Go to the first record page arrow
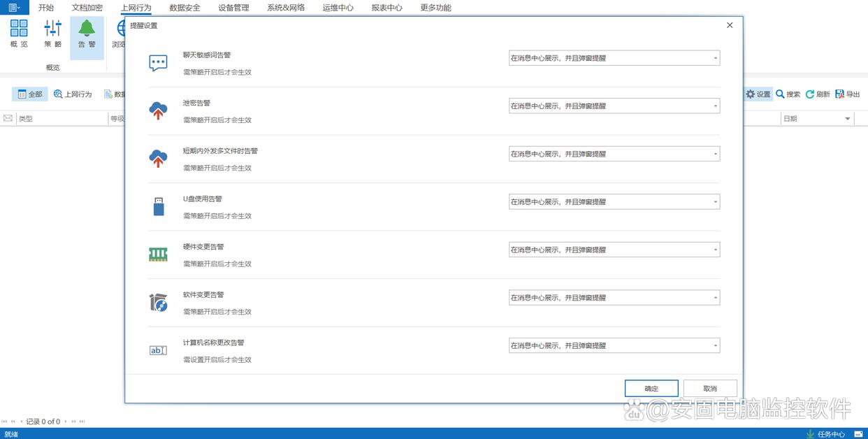Screen dimensions: 868x439 click(5, 422)
